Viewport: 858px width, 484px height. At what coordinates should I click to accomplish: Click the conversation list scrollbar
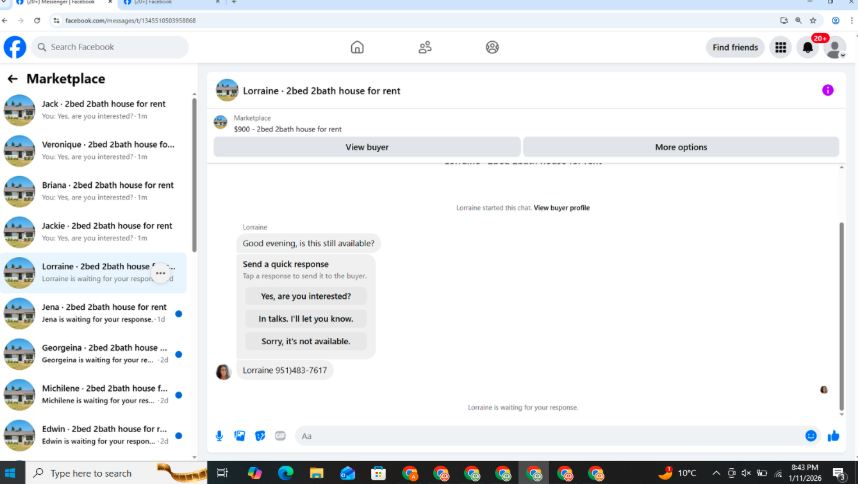[194, 174]
